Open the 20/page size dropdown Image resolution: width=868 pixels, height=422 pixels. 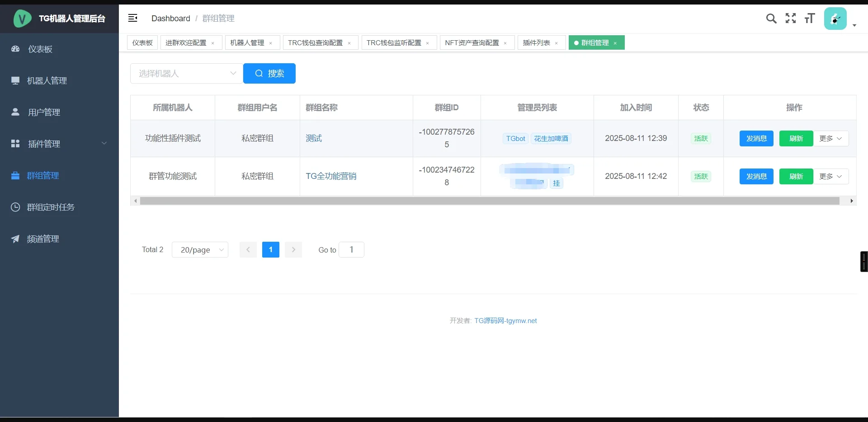coord(200,250)
